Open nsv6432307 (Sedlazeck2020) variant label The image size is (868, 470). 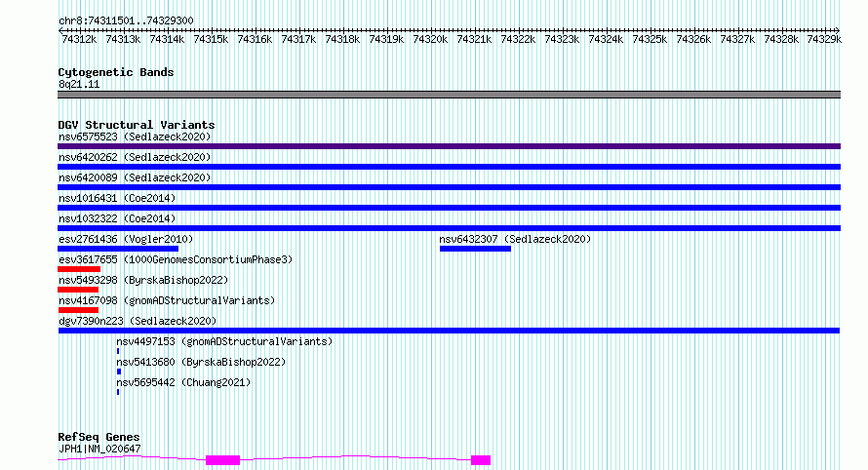515,239
